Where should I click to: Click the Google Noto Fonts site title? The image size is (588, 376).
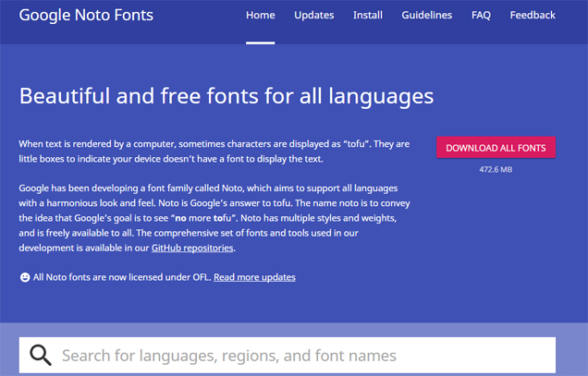pos(86,16)
